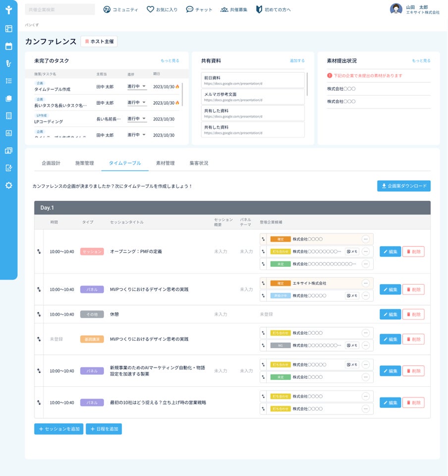Open メモ for the 声掛け中 company
Viewport: 448px width, 476px height.
(352, 296)
